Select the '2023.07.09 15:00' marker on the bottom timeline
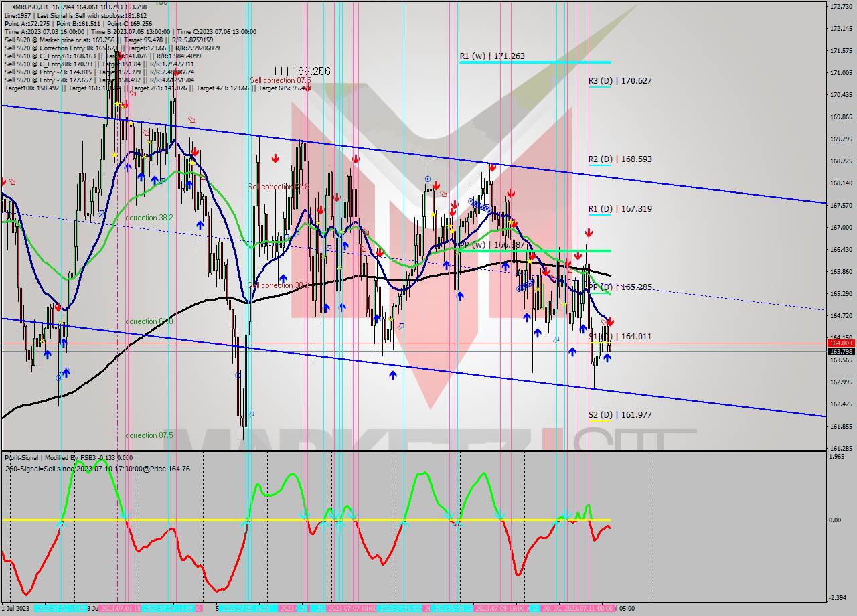Screen dimensions: 857x616 click(x=498, y=609)
